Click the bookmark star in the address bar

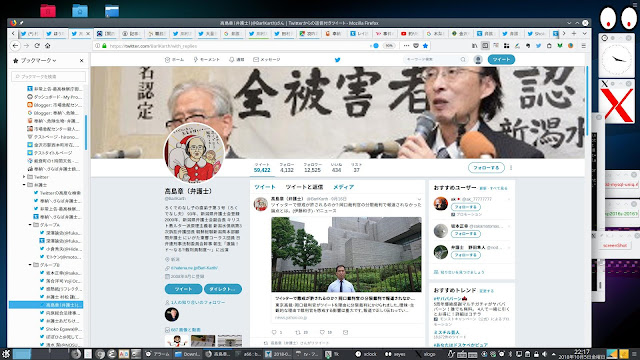tap(425, 46)
